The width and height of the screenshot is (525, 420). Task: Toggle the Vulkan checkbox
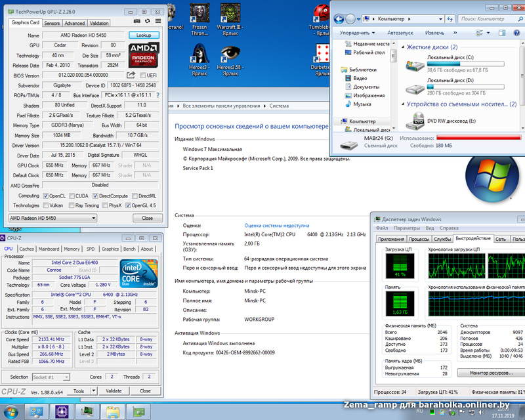tap(46, 205)
